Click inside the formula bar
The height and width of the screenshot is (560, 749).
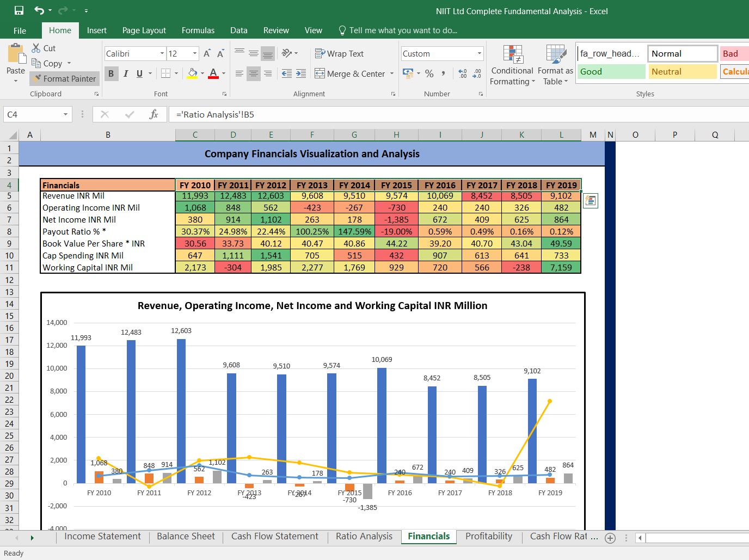click(x=459, y=114)
